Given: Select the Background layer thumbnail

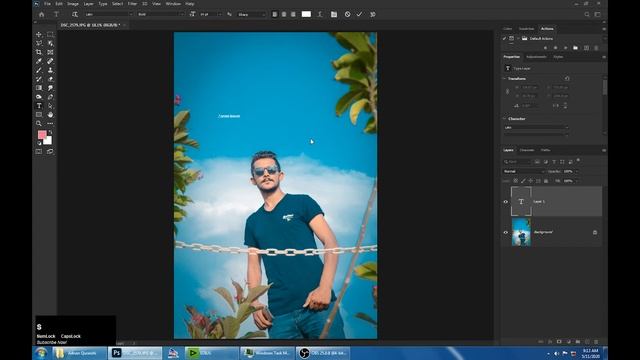Looking at the screenshot, I should pyautogui.click(x=521, y=232).
